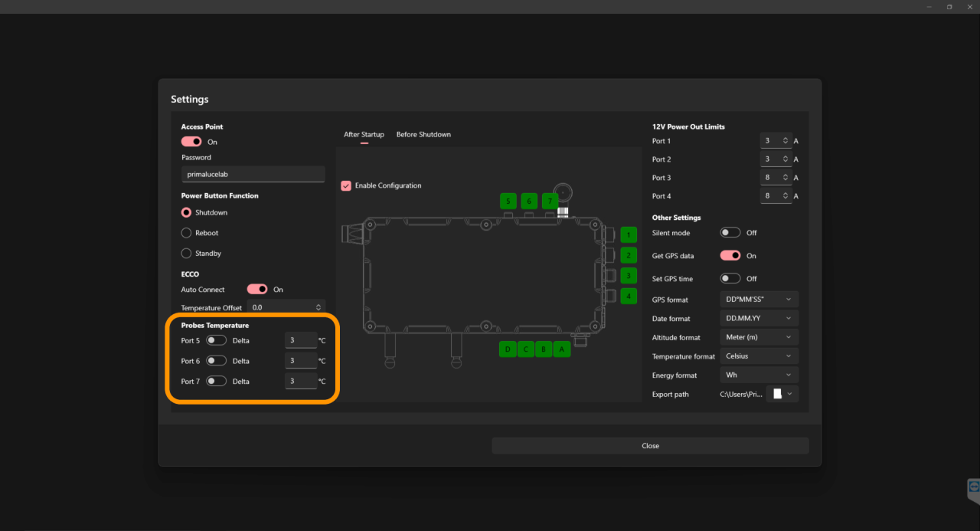Open the Energy format dropdown

point(759,375)
